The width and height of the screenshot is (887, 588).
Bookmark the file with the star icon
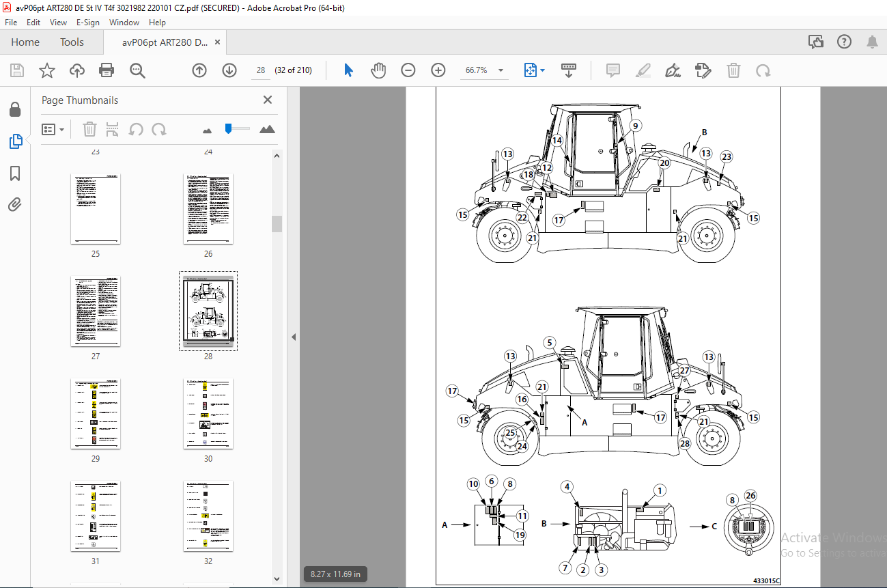pos(47,70)
